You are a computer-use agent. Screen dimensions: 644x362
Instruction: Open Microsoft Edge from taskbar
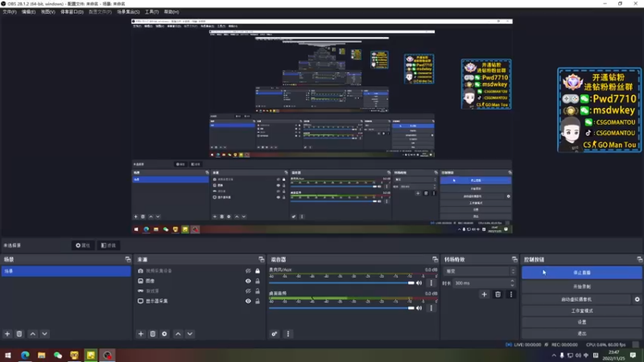coord(25,355)
